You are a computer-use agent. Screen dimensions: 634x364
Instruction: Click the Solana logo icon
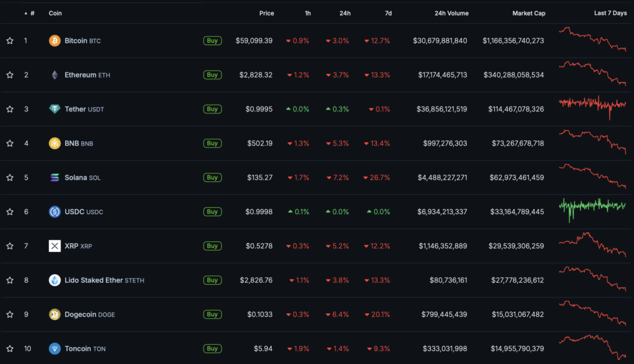click(54, 178)
